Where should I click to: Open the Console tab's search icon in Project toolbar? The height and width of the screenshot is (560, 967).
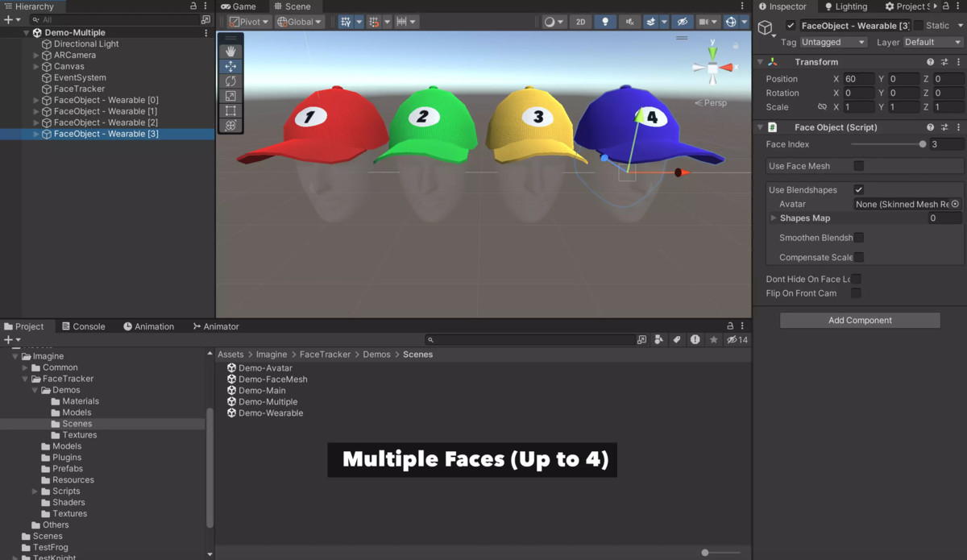[432, 339]
